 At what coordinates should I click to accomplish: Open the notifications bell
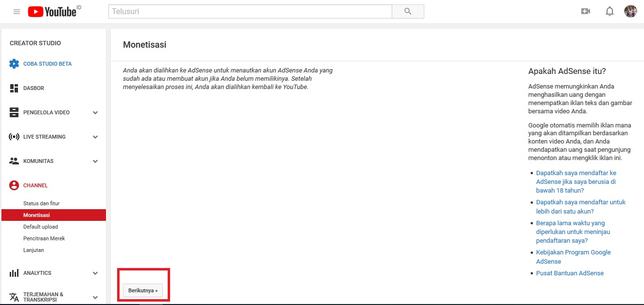609,11
